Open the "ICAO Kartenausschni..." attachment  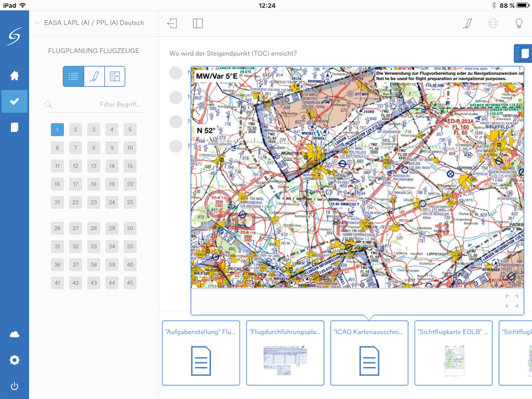(x=369, y=353)
